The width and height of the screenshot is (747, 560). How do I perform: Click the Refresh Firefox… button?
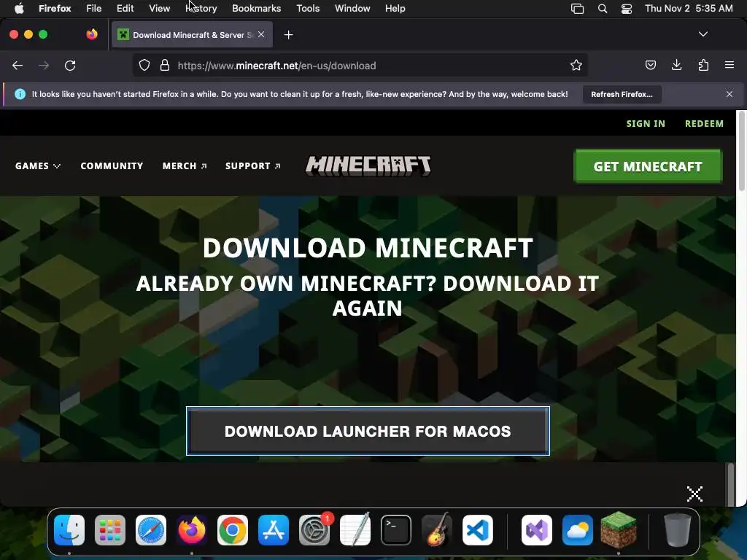622,94
